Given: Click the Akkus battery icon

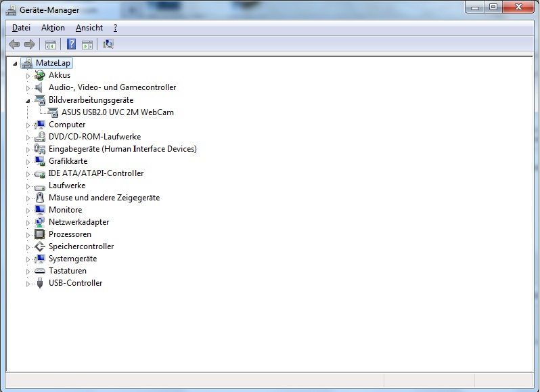Looking at the screenshot, I should 40,75.
